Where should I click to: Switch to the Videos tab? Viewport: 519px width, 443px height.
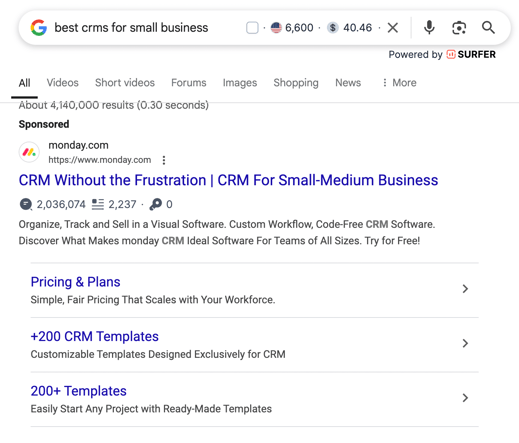(x=63, y=83)
